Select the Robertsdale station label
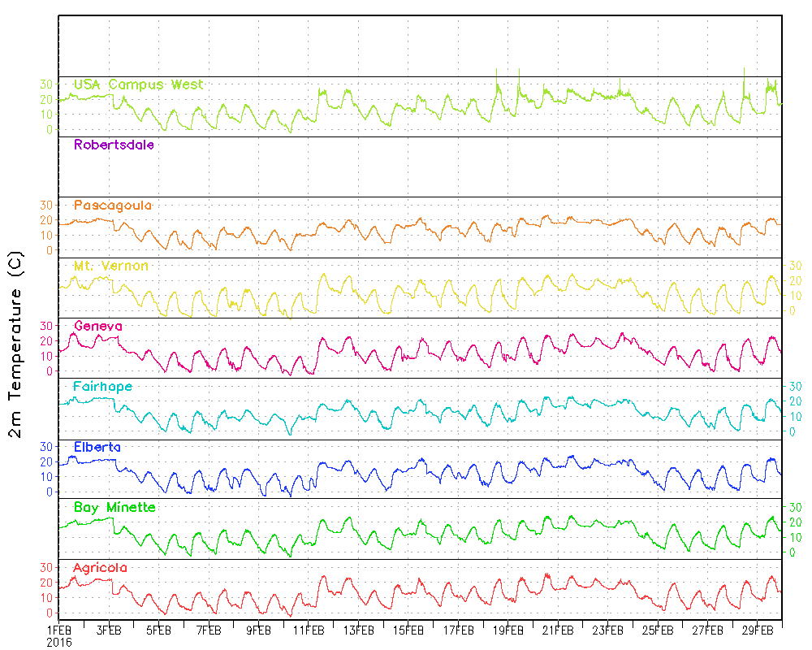Image resolution: width=812 pixels, height=650 pixels. coord(114,145)
